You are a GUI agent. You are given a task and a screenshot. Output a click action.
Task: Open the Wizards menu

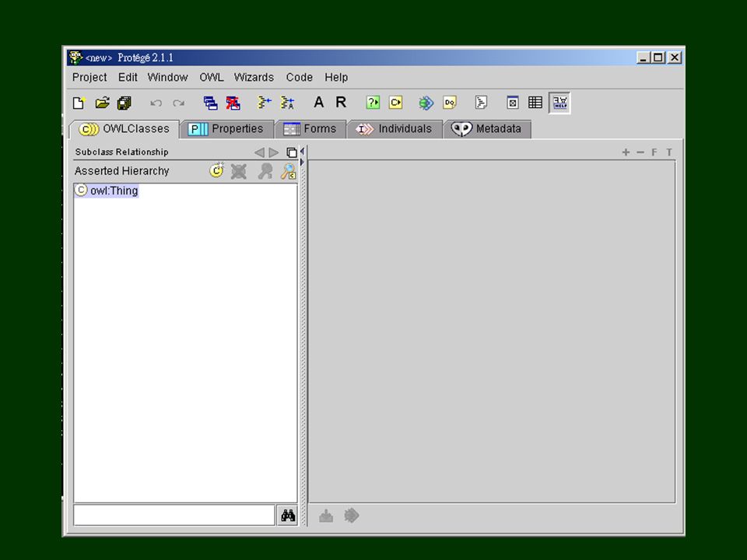[254, 77]
